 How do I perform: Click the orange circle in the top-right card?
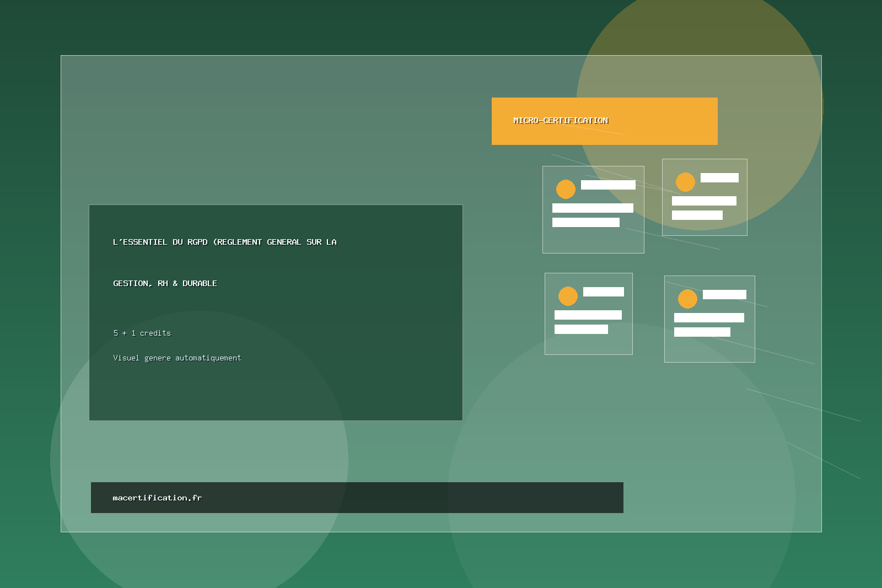(685, 182)
